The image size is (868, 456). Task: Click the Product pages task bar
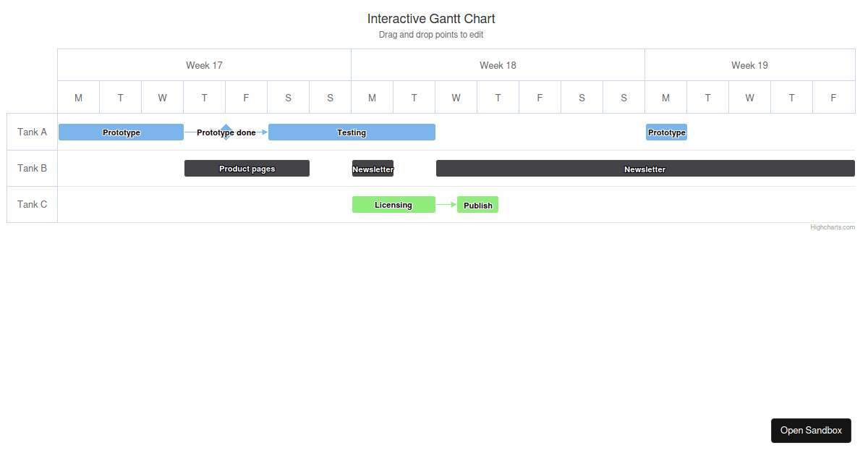(x=247, y=168)
